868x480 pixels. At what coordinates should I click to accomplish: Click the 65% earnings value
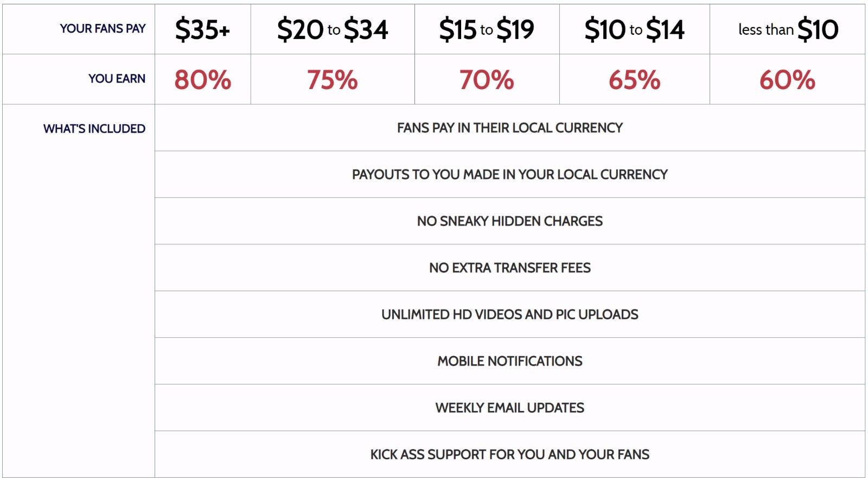point(635,80)
